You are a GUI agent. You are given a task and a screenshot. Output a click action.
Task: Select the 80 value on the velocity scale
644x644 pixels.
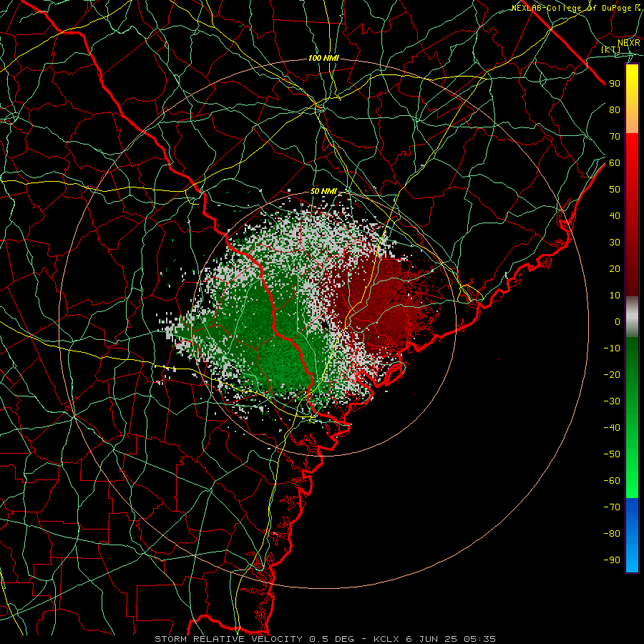point(615,109)
